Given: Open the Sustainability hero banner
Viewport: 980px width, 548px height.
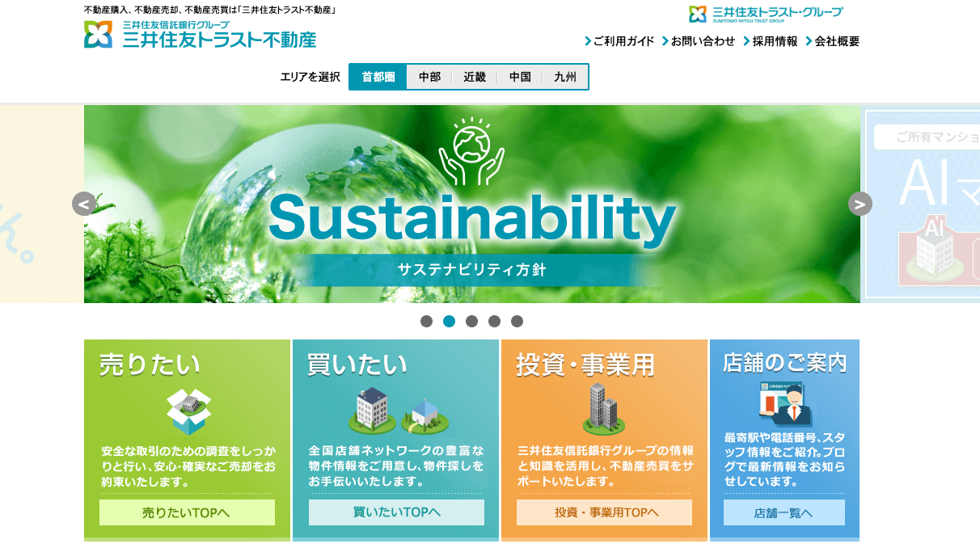Looking at the screenshot, I should point(472,204).
